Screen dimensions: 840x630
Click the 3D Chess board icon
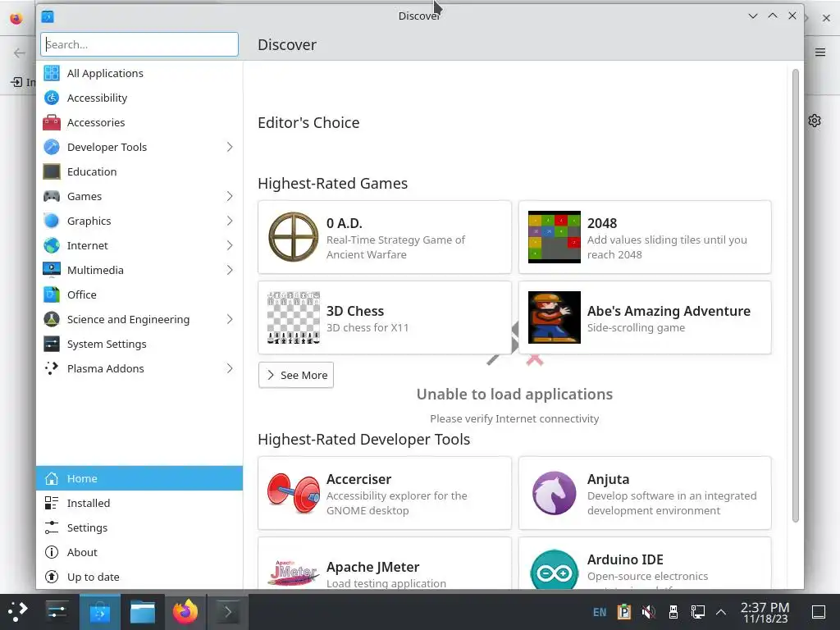(294, 317)
